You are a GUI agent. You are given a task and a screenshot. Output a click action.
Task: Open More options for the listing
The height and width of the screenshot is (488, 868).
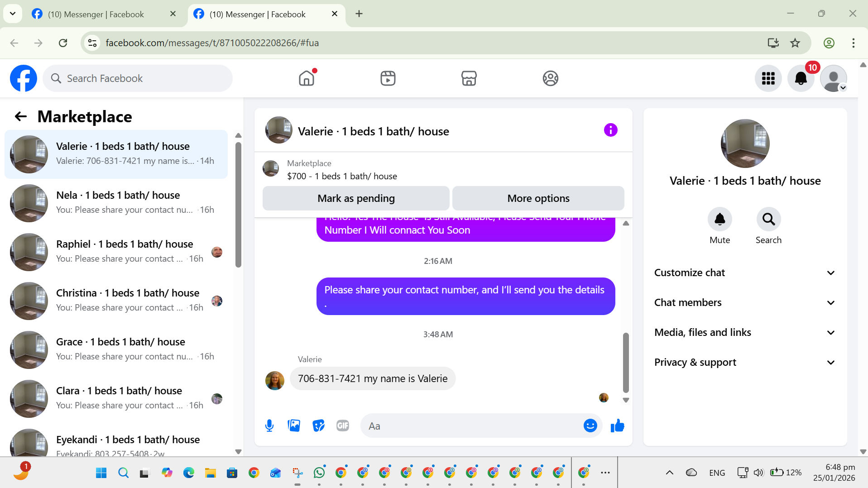point(538,198)
